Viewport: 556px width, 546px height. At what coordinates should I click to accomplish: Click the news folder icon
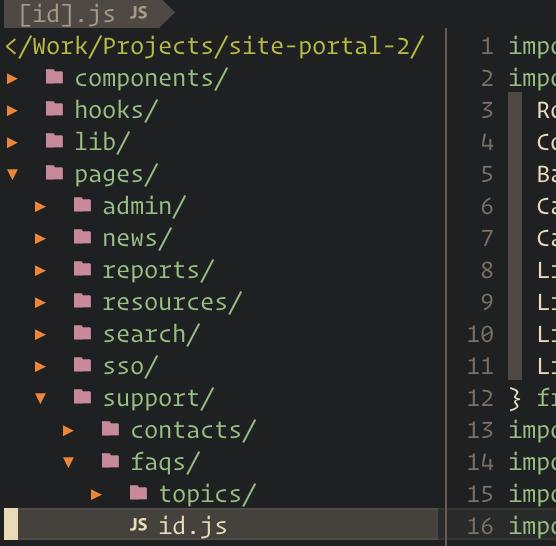click(83, 237)
